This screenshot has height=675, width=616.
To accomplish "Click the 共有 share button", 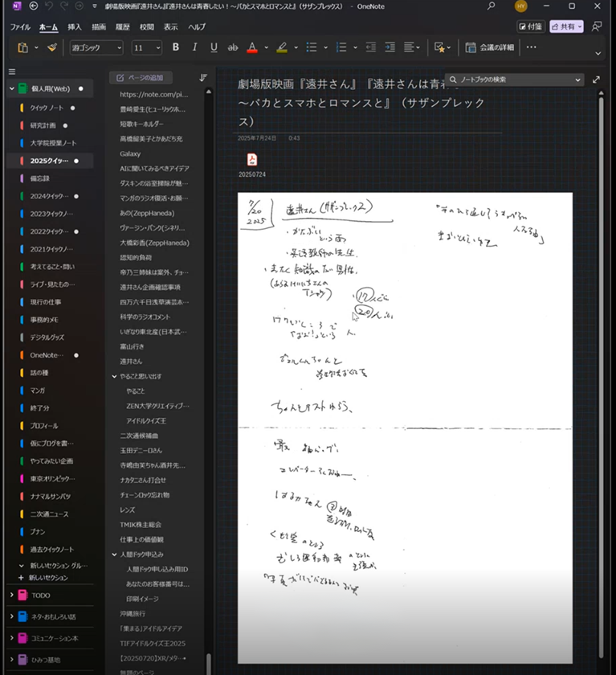I will (566, 27).
